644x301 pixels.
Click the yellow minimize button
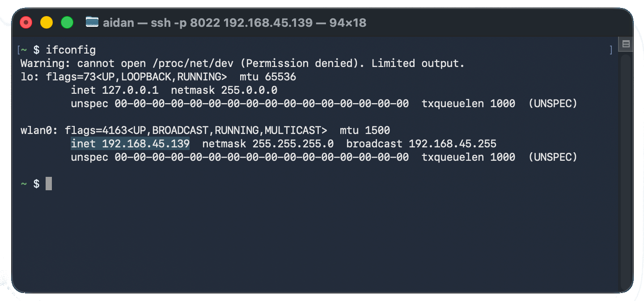[47, 21]
